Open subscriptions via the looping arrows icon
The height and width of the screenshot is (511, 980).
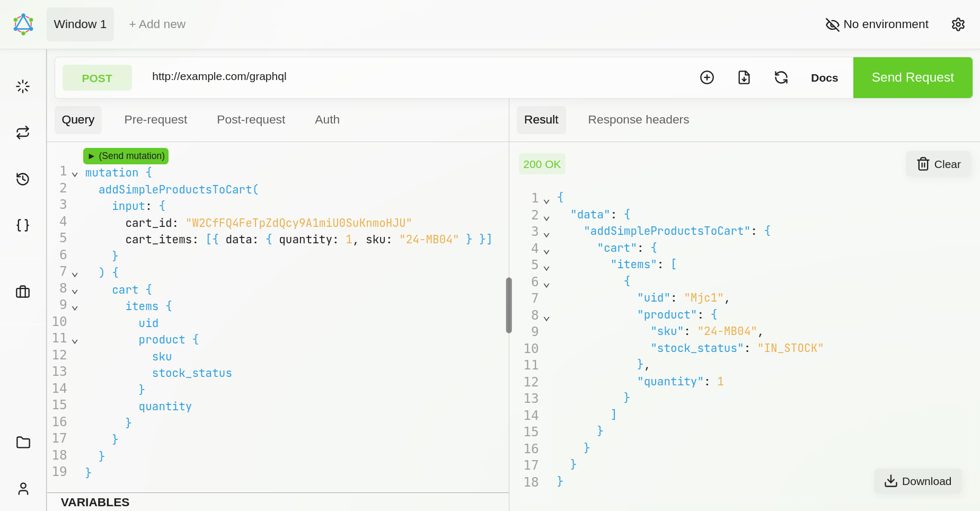pyautogui.click(x=22, y=133)
